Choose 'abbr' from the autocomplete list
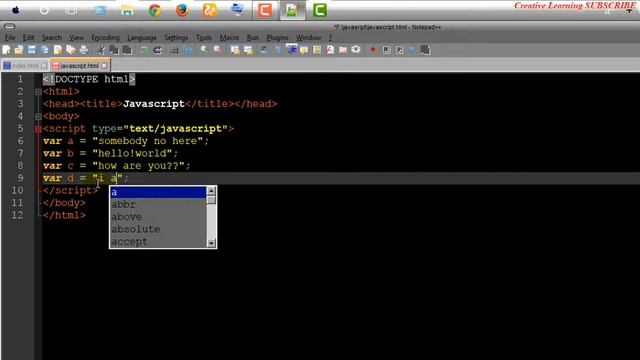Image resolution: width=640 pixels, height=360 pixels. (158, 204)
